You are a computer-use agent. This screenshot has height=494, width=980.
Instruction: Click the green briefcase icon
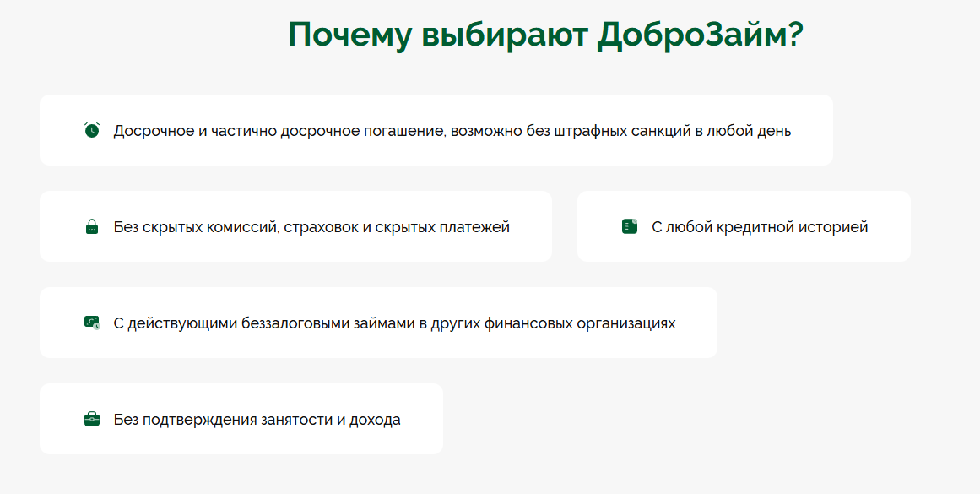coord(92,419)
